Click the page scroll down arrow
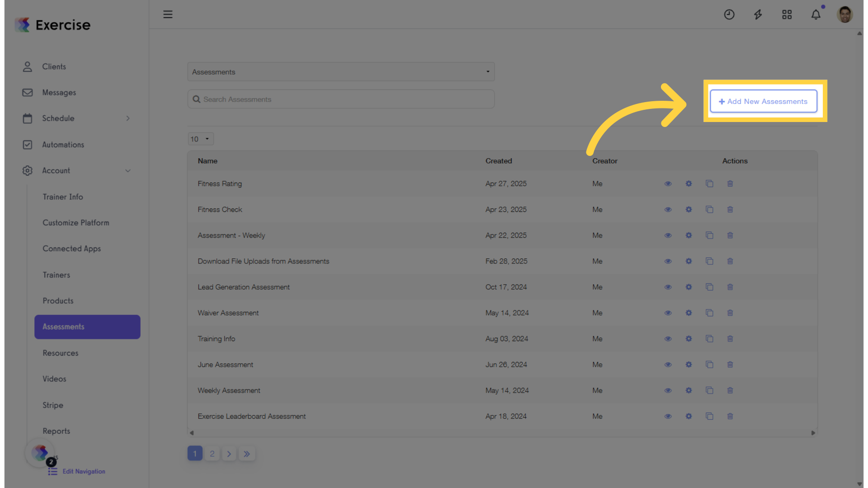 [x=859, y=484]
